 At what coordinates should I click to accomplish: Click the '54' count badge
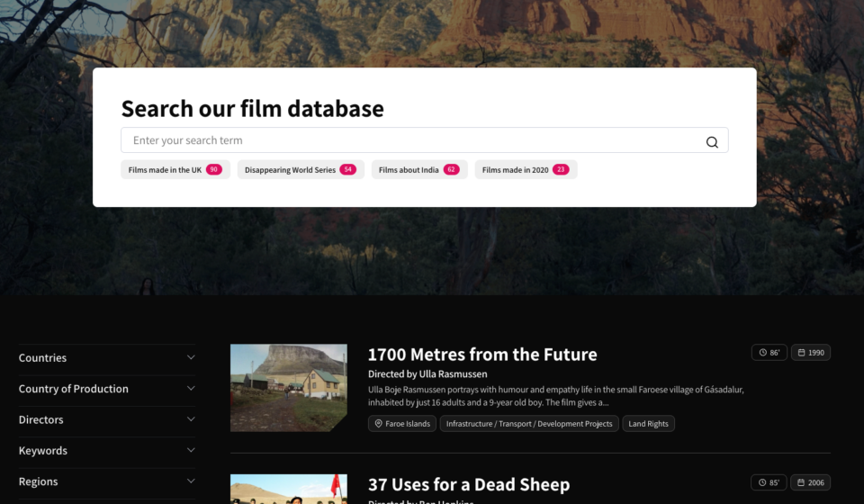[347, 170]
